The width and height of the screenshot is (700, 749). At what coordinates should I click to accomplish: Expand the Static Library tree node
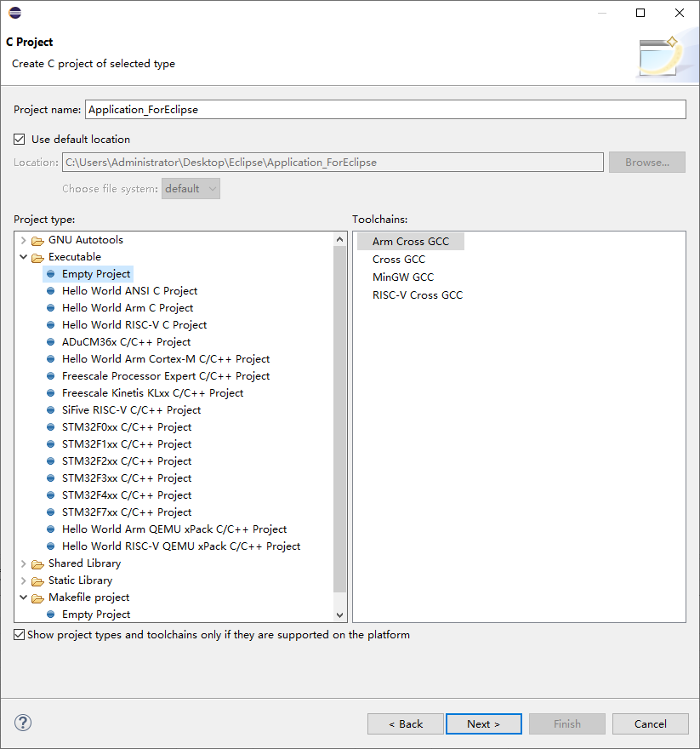coord(24,580)
